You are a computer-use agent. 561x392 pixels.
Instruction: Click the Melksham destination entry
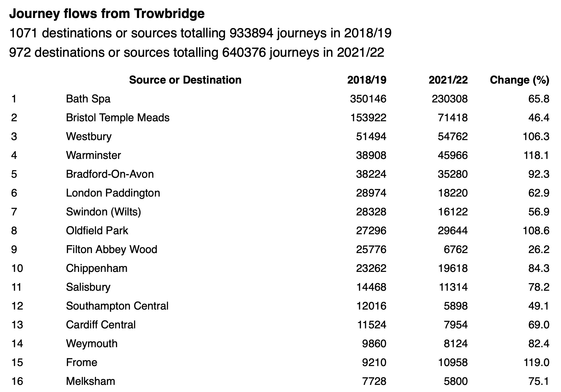click(90, 381)
